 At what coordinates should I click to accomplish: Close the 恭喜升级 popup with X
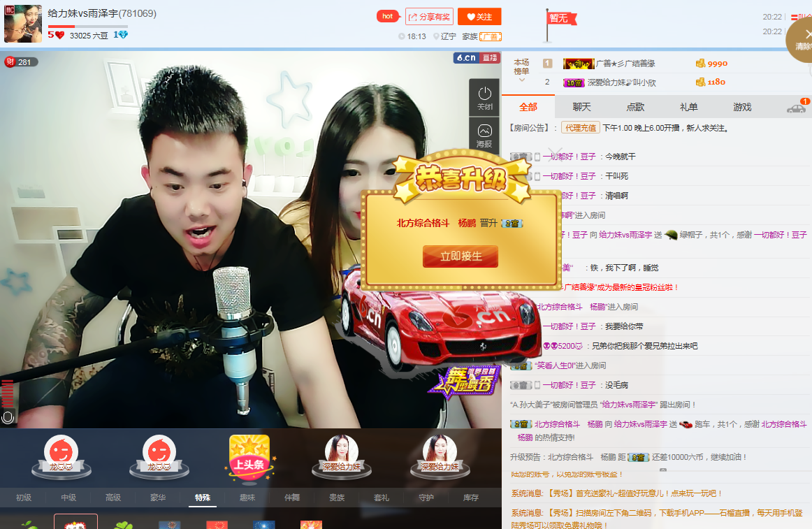pyautogui.click(x=555, y=154)
